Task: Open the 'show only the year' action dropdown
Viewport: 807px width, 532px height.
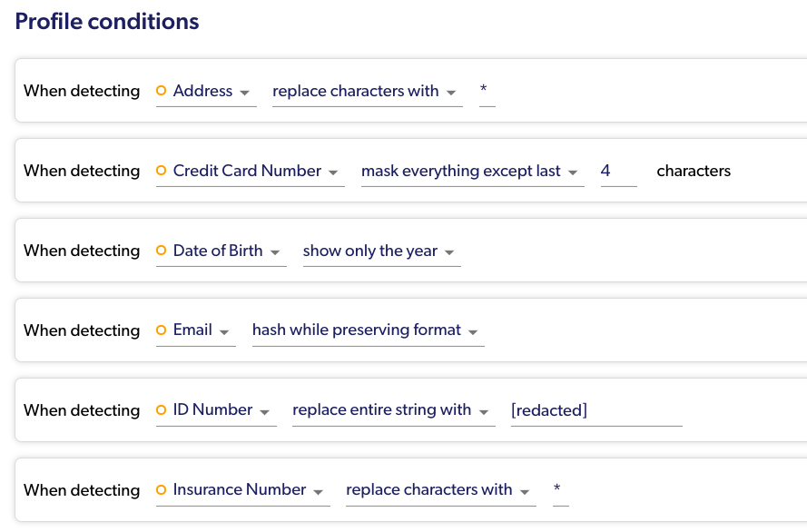Action: point(380,251)
